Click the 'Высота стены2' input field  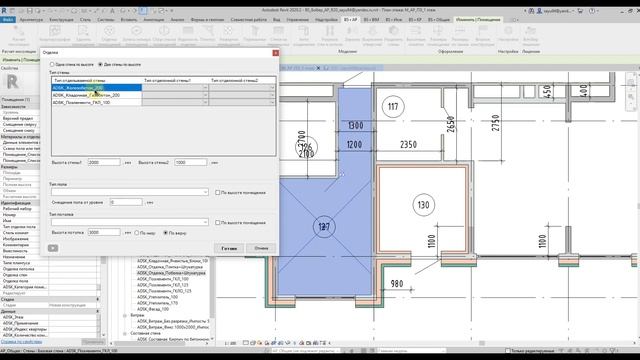pyautogui.click(x=191, y=162)
